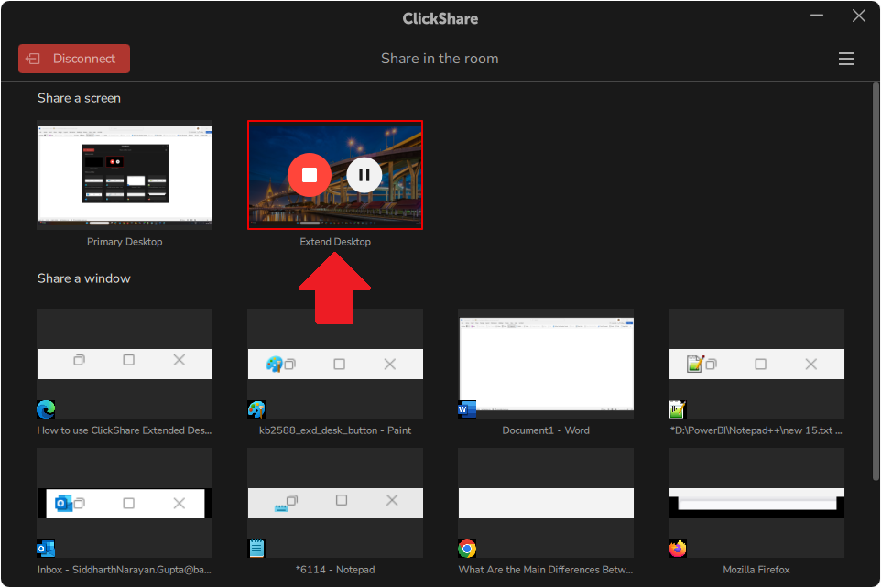Share the kb2588_exd_desk_button Paint window
881x588 pixels.
coord(335,363)
